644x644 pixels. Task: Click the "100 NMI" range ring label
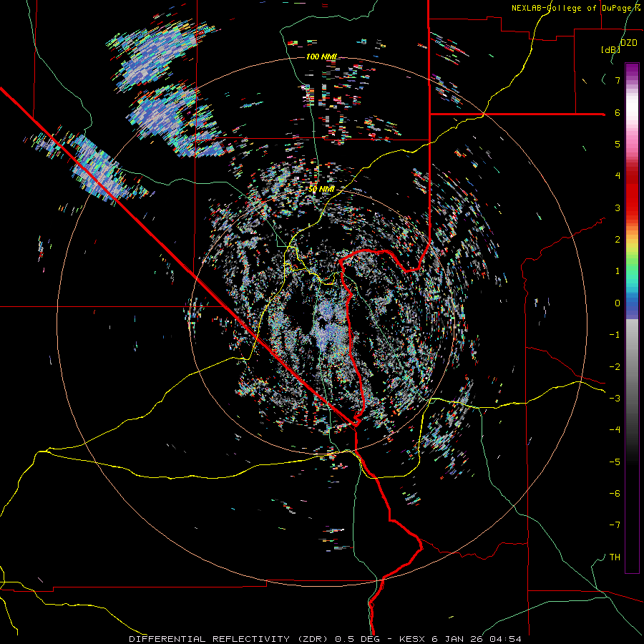(321, 57)
